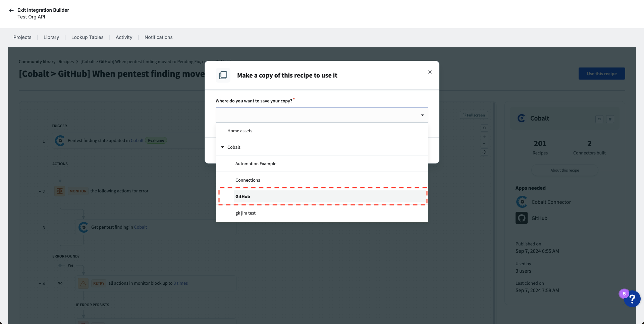Go to the Activity tab

pos(124,37)
